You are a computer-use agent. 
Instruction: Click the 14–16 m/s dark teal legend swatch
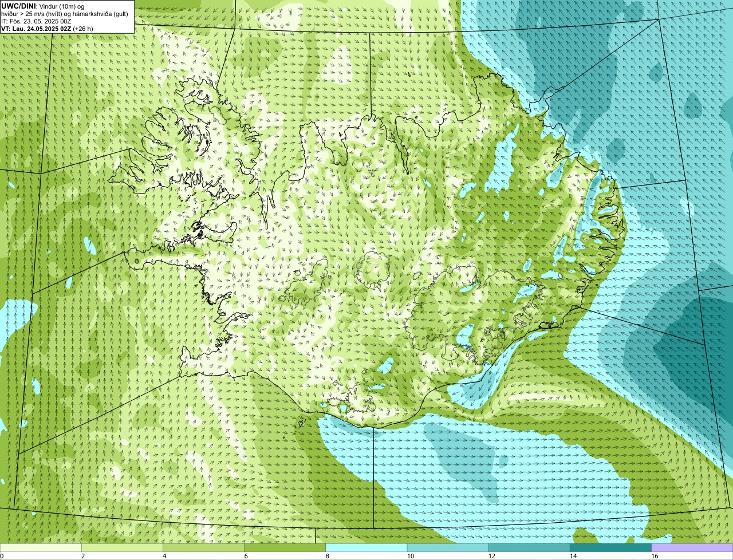[610, 547]
